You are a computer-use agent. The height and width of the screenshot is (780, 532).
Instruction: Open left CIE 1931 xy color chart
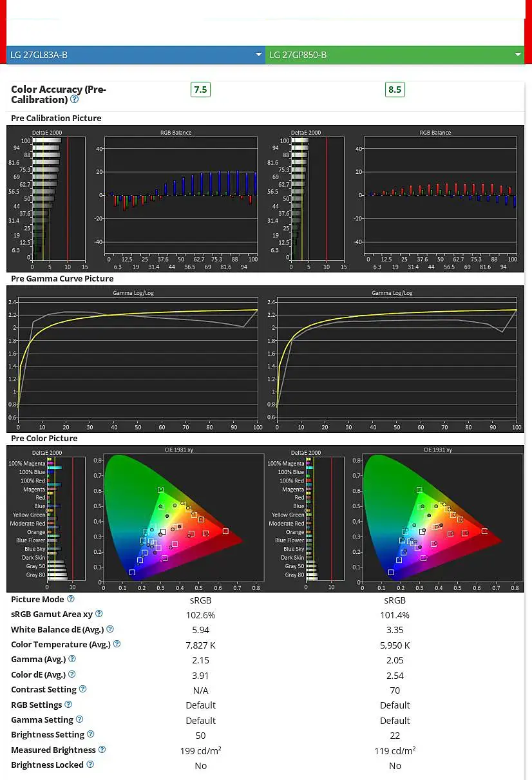pyautogui.click(x=178, y=519)
